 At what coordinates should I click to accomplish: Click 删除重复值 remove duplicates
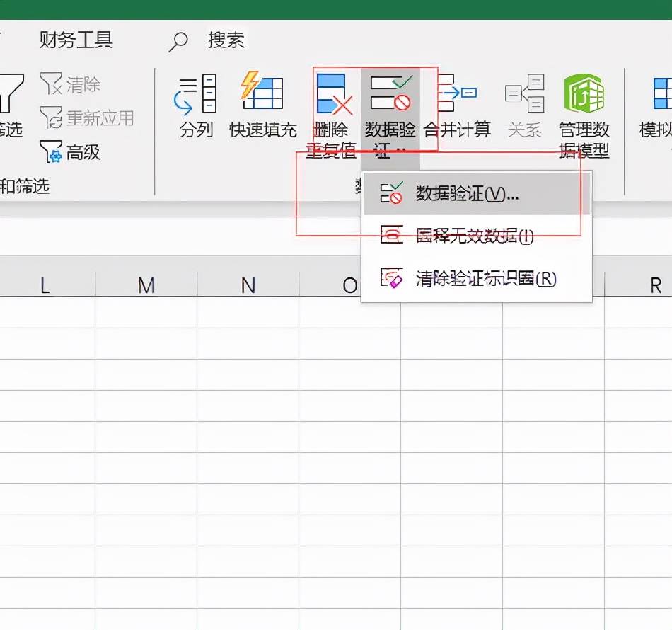331,115
